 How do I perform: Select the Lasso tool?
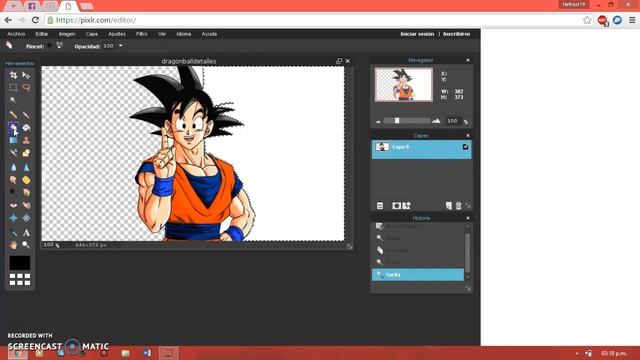pos(26,87)
